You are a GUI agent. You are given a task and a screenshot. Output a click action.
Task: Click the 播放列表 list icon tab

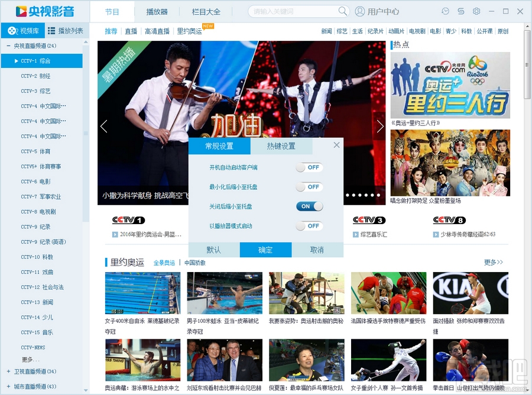[x=66, y=31]
